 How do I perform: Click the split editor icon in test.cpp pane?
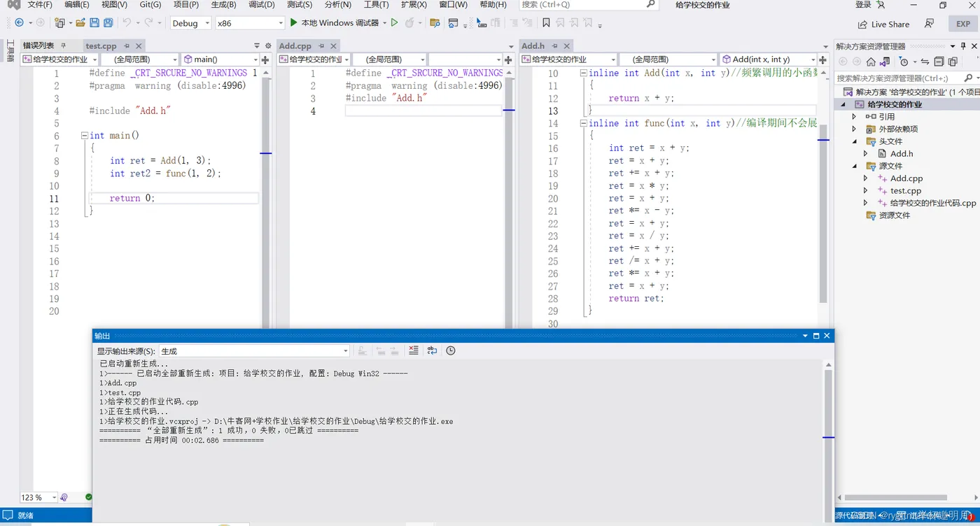point(266,59)
